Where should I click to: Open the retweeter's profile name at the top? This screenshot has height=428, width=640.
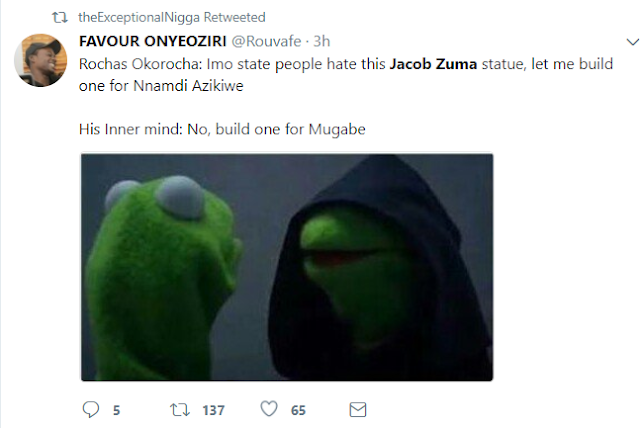pyautogui.click(x=139, y=18)
